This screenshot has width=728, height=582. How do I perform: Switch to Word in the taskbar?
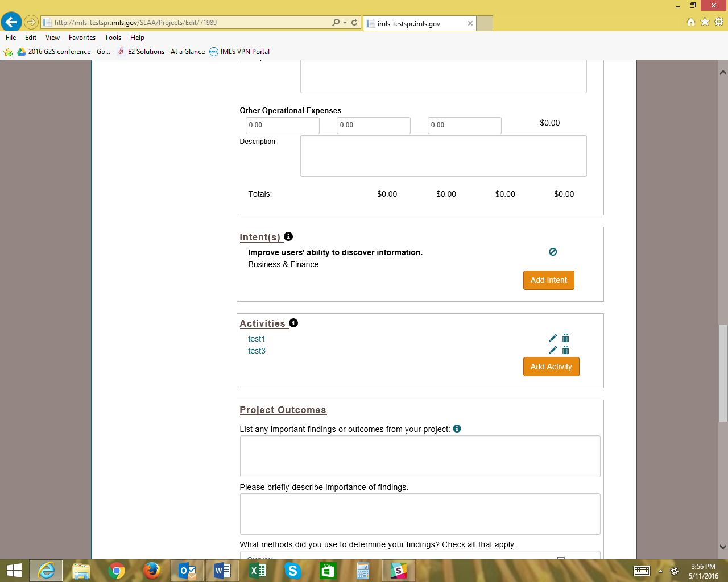tap(222, 571)
